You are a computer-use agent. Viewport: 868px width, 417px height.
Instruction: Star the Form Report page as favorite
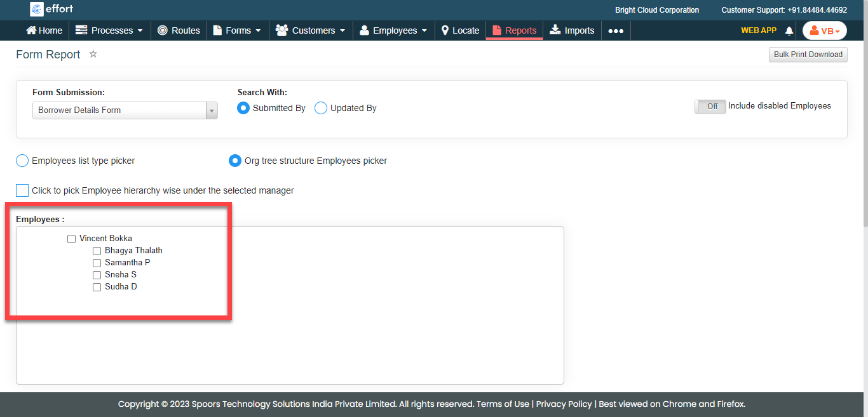[93, 54]
